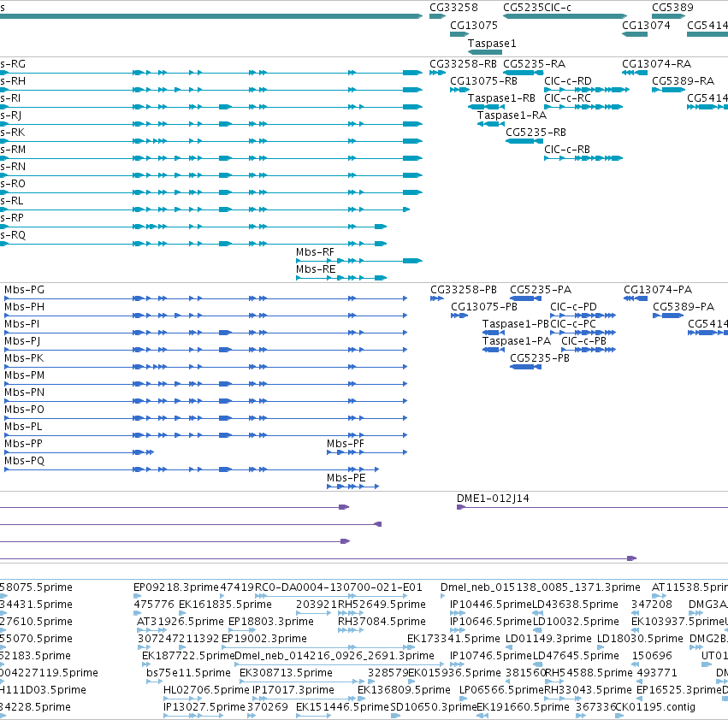The image size is (728, 720).
Task: Select protein label Taspase1-PA
Action: click(x=517, y=341)
